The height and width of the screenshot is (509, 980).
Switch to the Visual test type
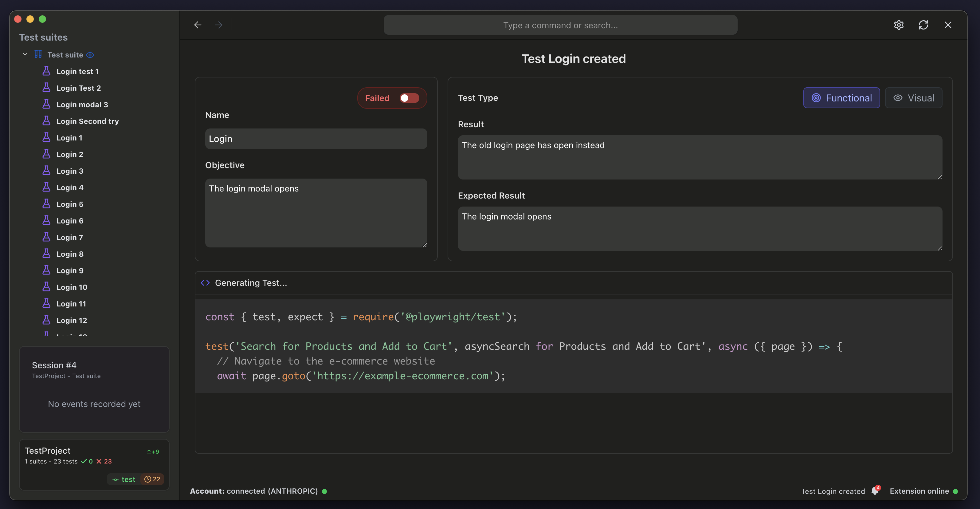913,98
